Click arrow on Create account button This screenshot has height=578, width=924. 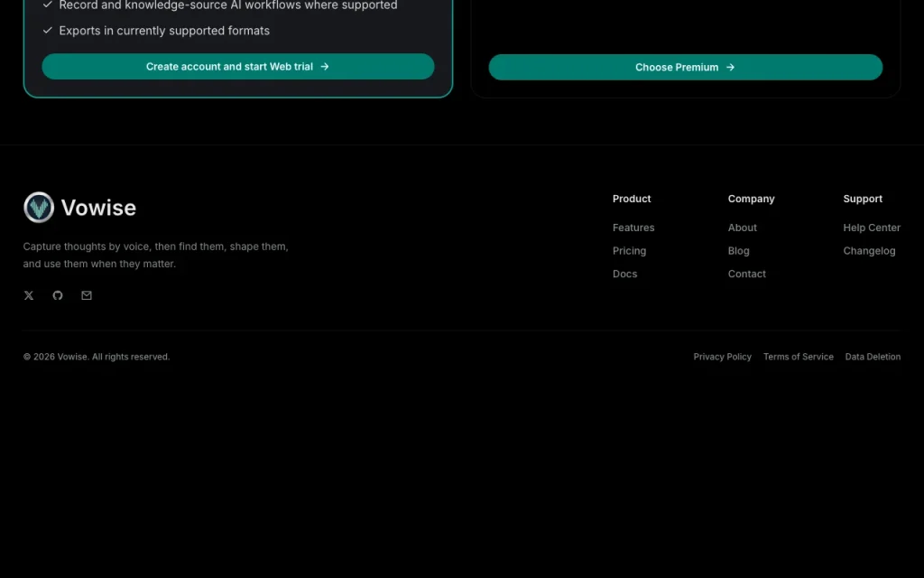[325, 67]
